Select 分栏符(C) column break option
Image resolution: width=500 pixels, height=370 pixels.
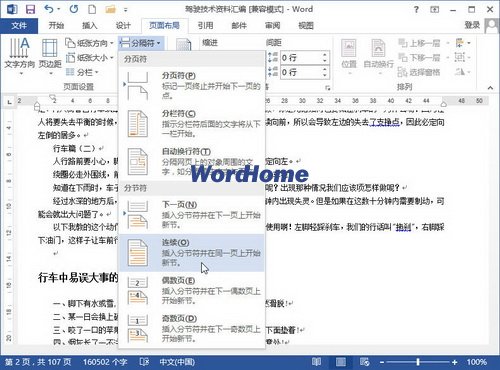[x=192, y=124]
